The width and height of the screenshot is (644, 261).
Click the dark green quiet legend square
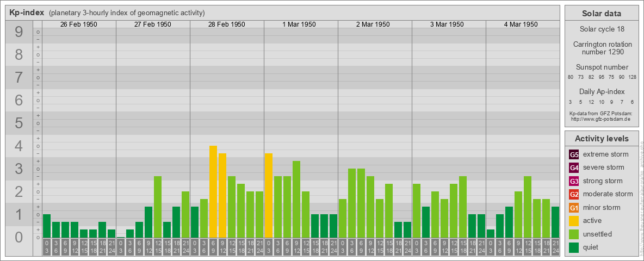click(x=574, y=247)
